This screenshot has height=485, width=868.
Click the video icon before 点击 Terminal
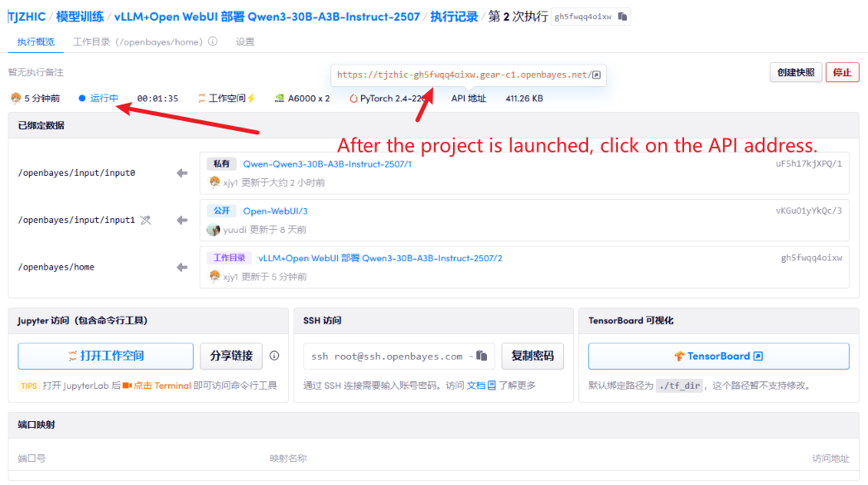pyautogui.click(x=128, y=386)
